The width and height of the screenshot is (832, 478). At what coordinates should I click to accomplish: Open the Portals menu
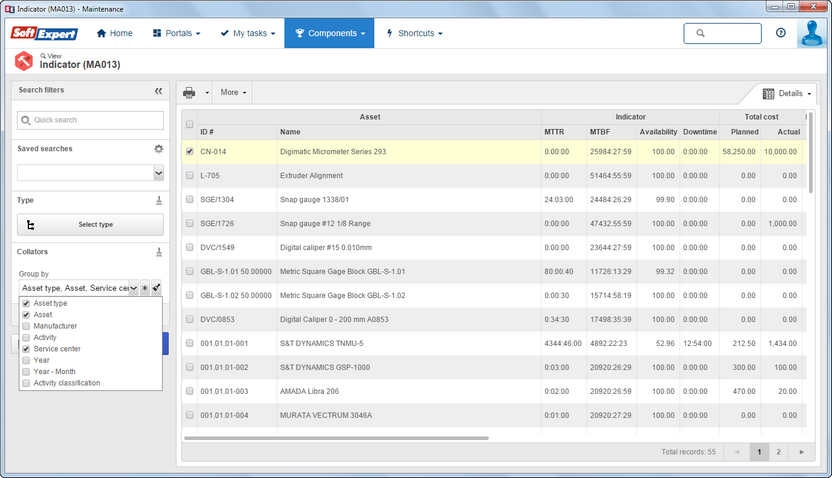pos(177,33)
